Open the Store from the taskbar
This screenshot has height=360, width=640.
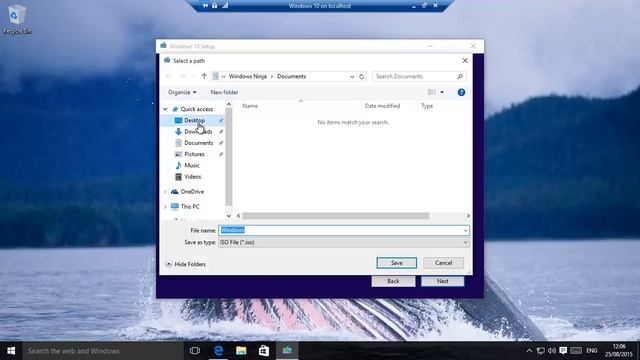pos(264,351)
